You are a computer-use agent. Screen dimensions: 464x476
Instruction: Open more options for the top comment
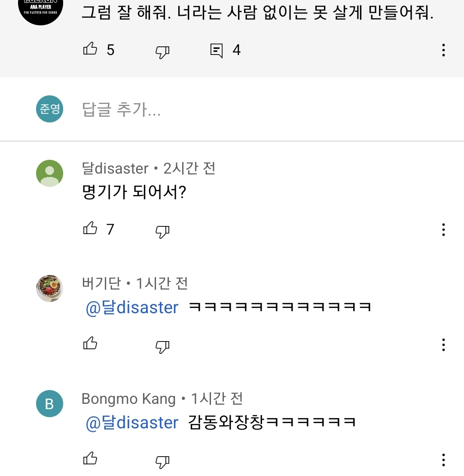[x=443, y=50]
